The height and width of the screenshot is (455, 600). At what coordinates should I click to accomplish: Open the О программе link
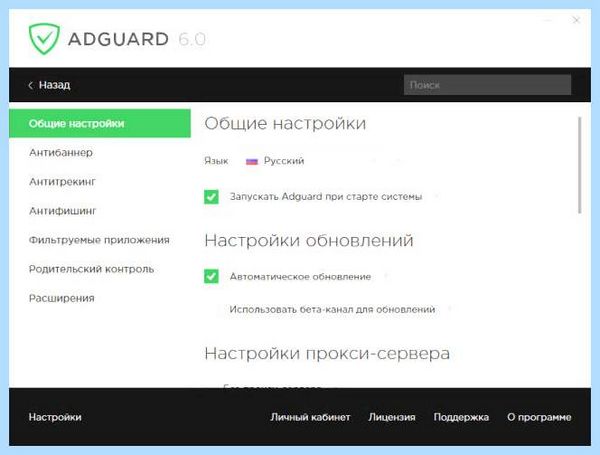click(539, 417)
